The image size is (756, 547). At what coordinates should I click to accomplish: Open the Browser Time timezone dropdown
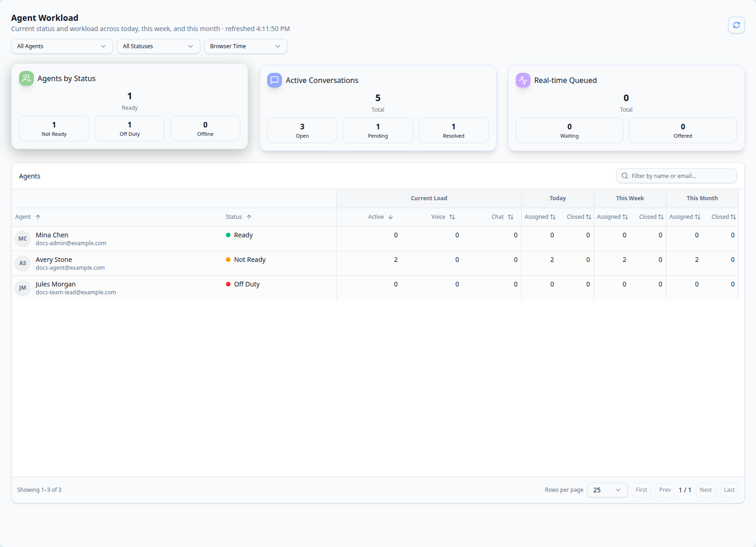click(246, 46)
